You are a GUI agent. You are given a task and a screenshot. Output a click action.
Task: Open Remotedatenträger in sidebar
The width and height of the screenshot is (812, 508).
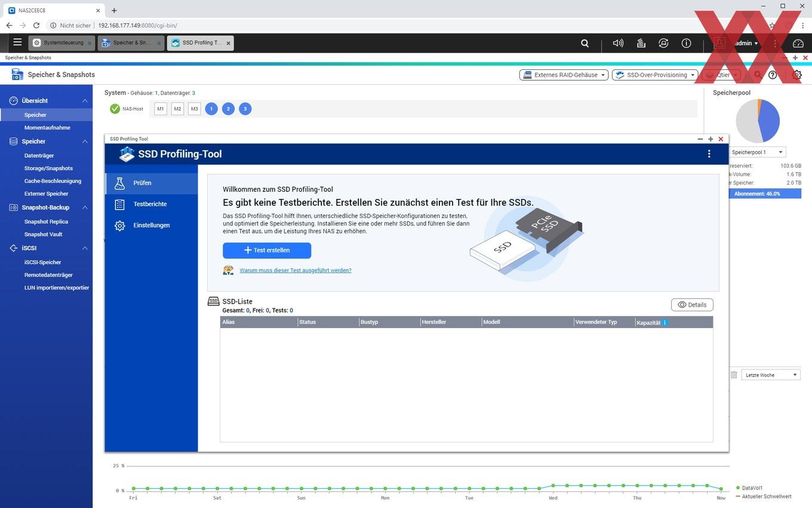point(48,275)
